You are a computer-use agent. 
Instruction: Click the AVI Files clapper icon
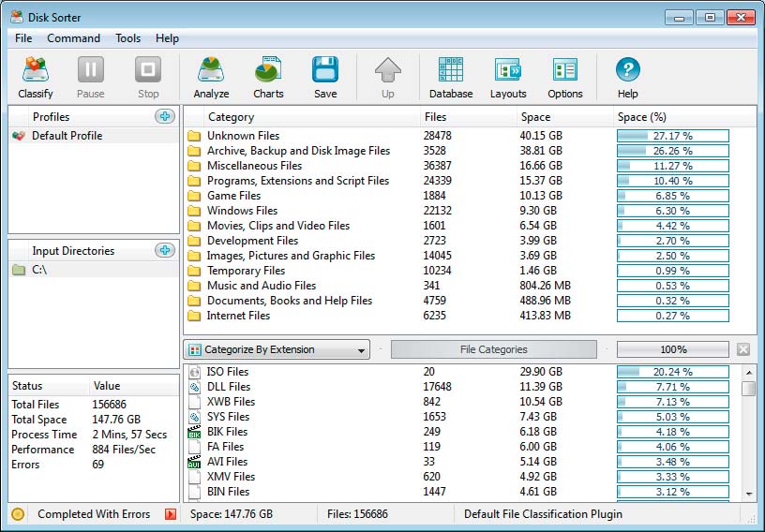click(195, 462)
